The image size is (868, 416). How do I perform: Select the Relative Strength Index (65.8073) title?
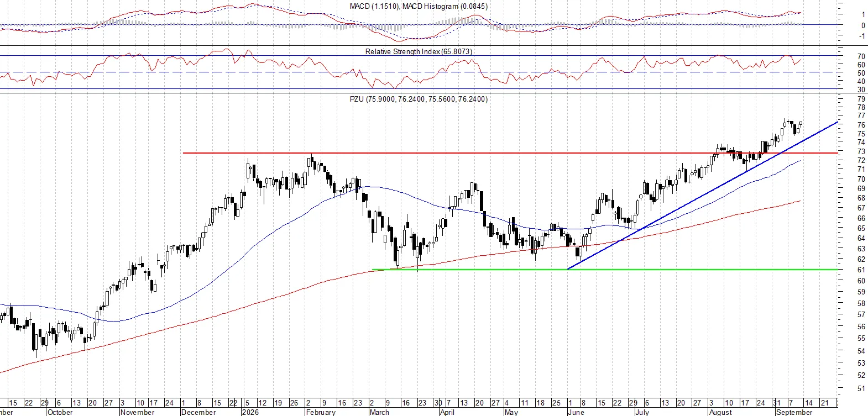click(x=419, y=51)
